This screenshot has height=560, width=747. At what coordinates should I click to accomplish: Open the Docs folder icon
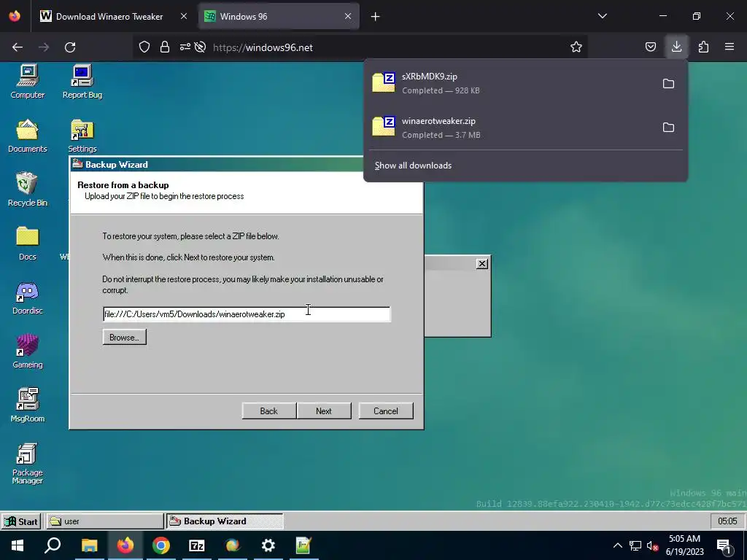[x=27, y=243]
